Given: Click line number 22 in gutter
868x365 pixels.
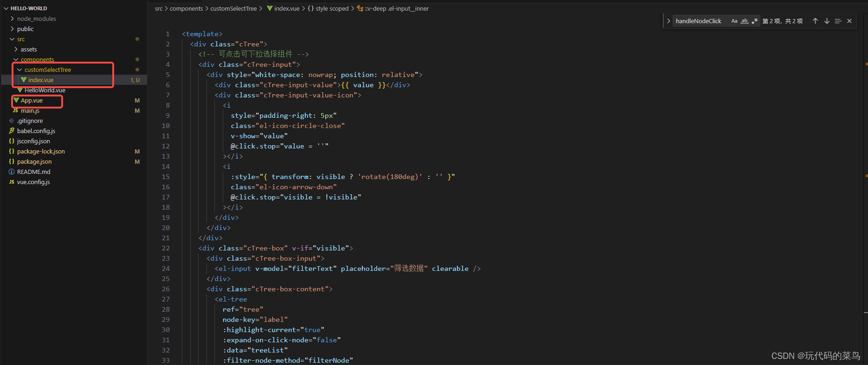Looking at the screenshot, I should tap(166, 248).
